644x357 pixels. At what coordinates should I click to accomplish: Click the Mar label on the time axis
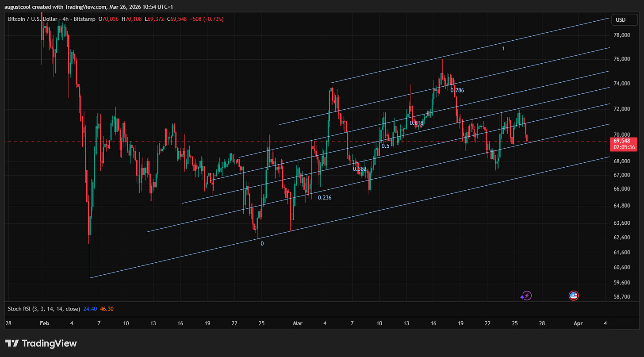point(297,323)
